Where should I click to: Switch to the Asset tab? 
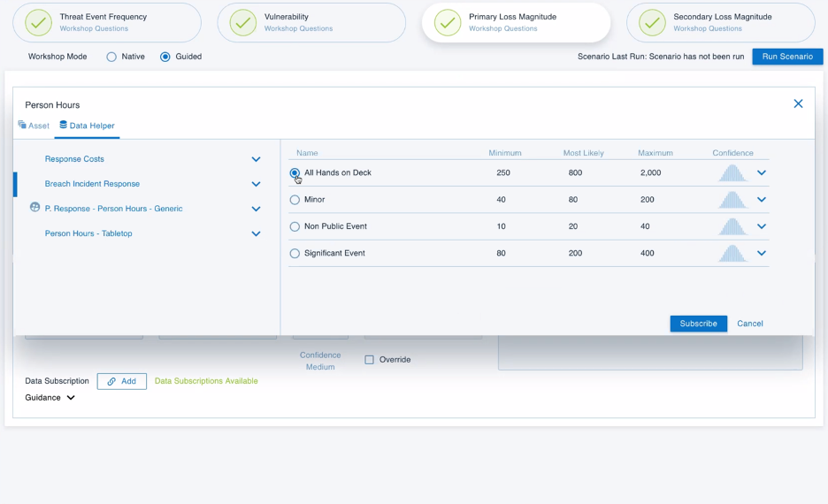point(34,126)
